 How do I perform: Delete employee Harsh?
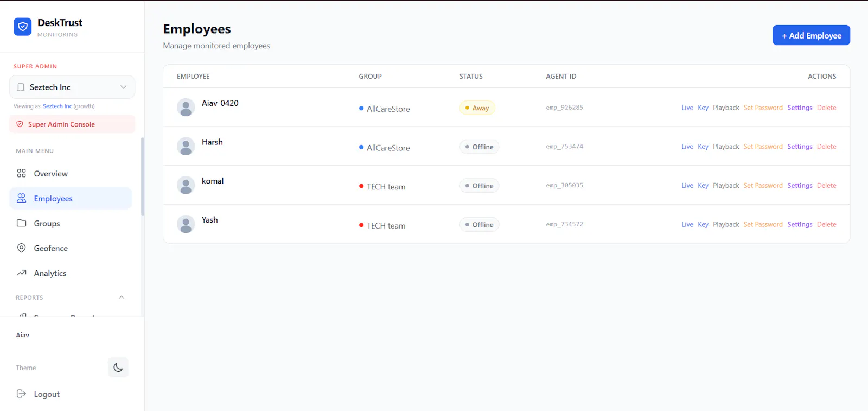[x=826, y=147]
